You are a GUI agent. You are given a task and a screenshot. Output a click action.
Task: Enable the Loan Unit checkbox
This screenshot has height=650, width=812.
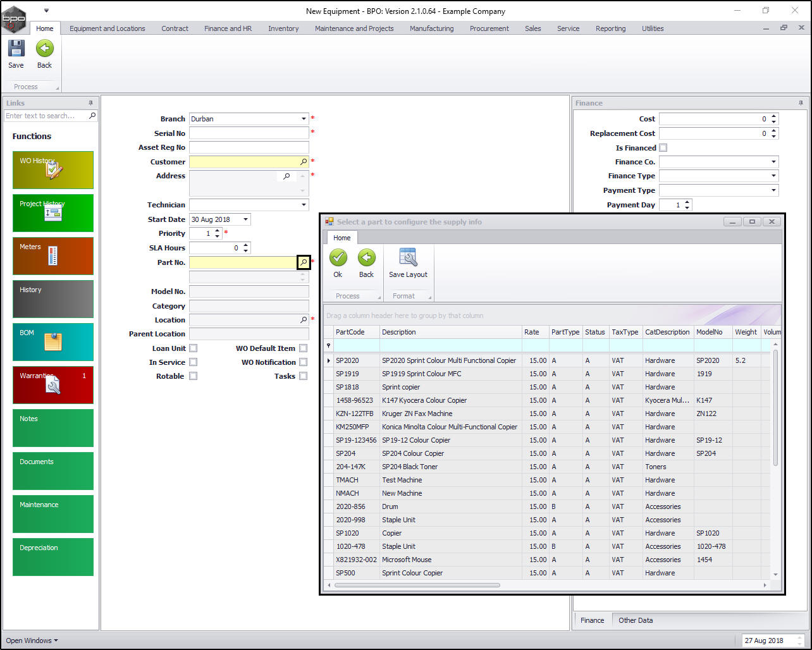(x=193, y=348)
